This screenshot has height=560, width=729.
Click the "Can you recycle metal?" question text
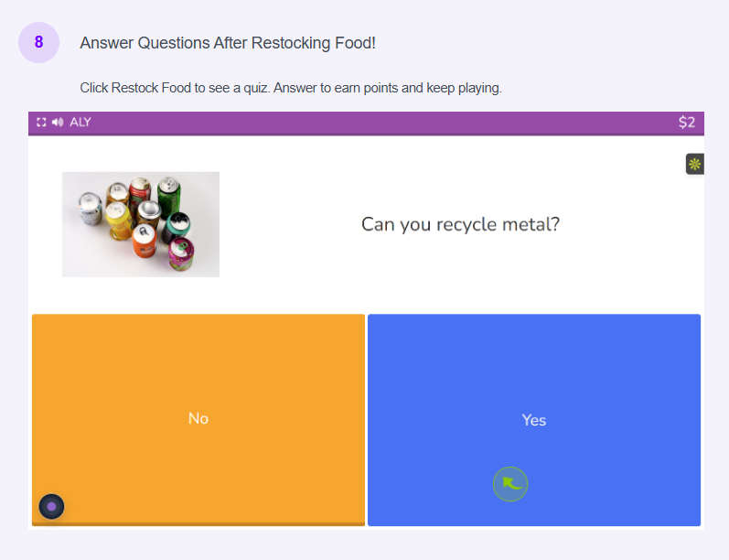click(x=460, y=224)
